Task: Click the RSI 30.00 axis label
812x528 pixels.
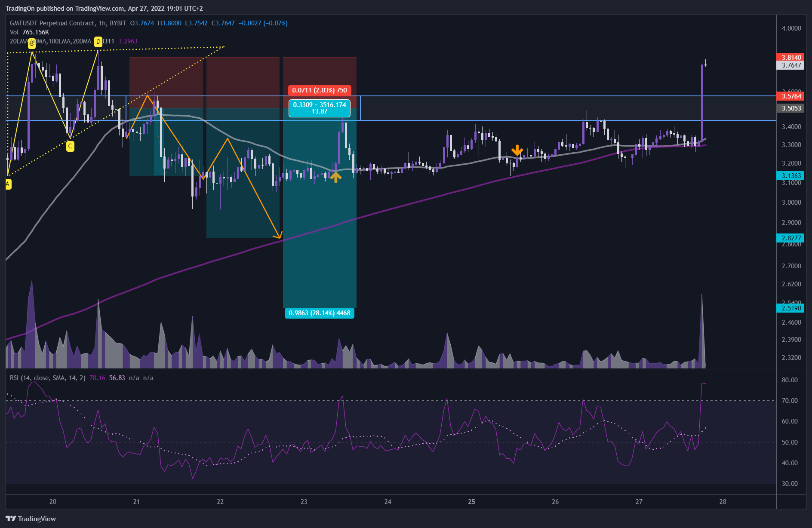Action: pos(790,484)
